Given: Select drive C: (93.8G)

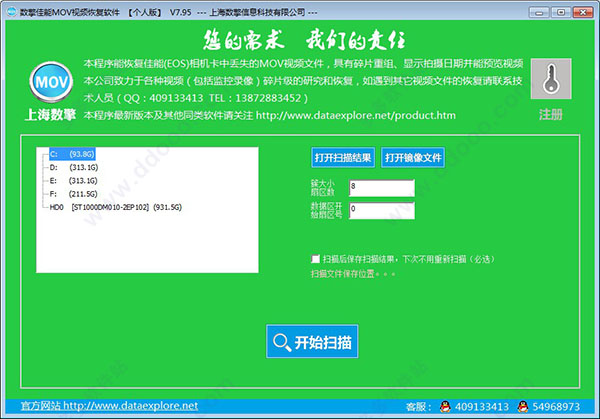Looking at the screenshot, I should pos(72,154).
